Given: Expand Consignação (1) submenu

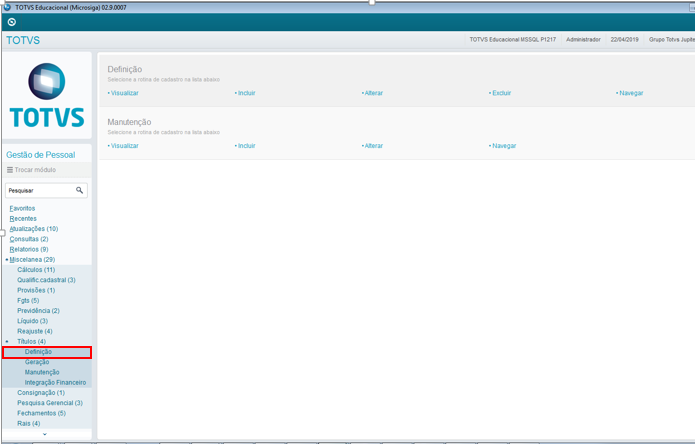Looking at the screenshot, I should pyautogui.click(x=41, y=393).
